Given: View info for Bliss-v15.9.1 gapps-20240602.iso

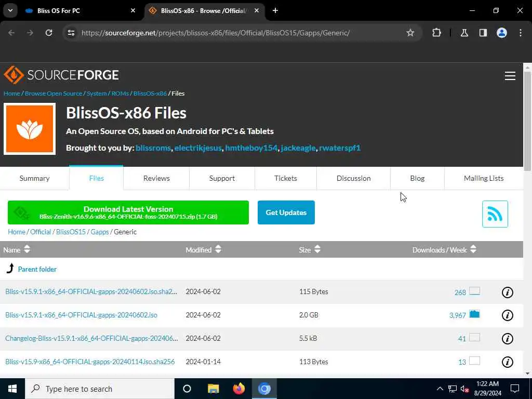Looking at the screenshot, I should coord(508,315).
